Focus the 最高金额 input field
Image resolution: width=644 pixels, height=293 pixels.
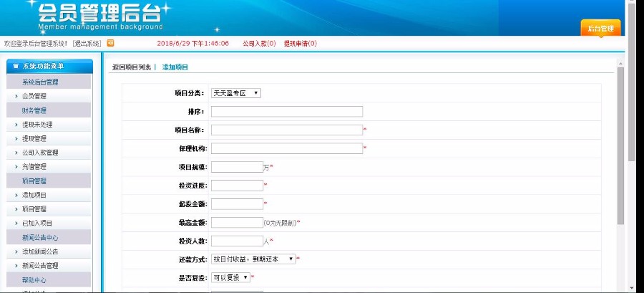[x=237, y=222]
